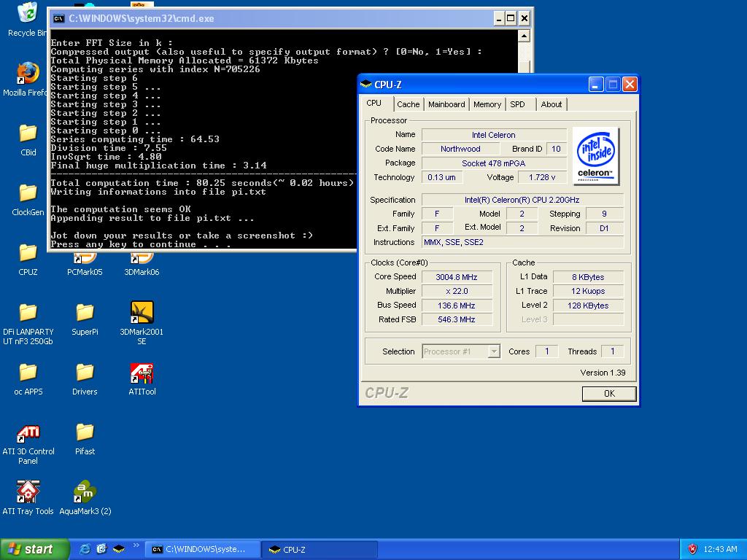Activate CPU-Z taskbar button
The image size is (747, 560).
(320, 549)
